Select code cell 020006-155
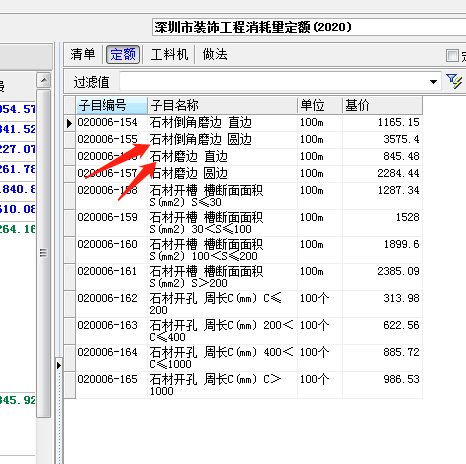466x464 pixels. click(112, 139)
